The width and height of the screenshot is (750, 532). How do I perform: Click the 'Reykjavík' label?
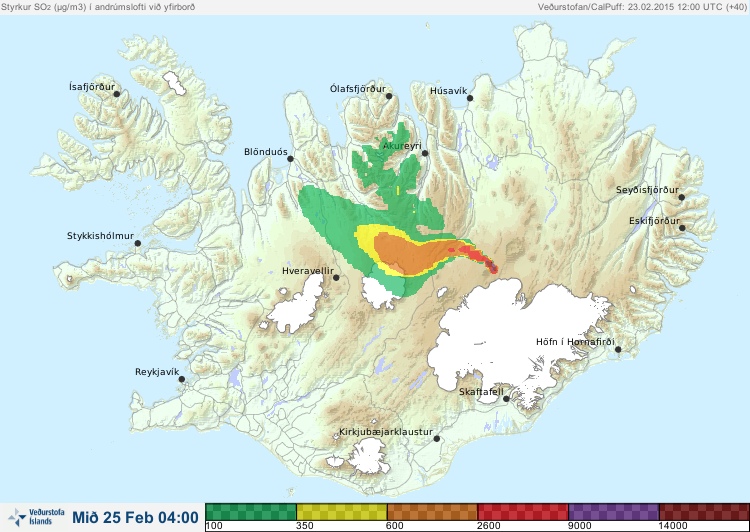157,372
